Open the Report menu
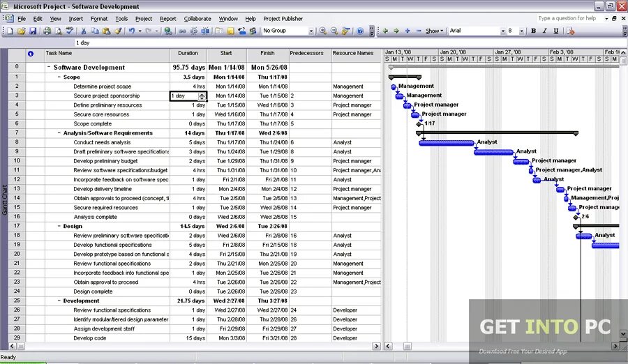 [x=167, y=19]
